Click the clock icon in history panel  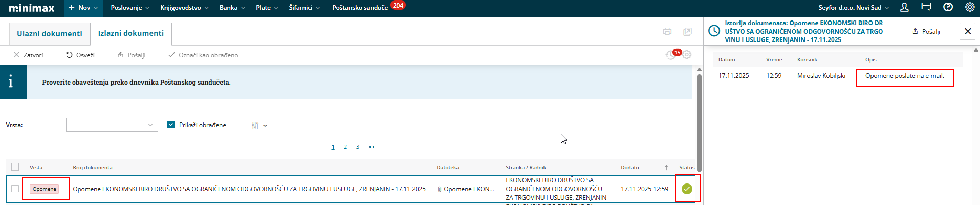tap(714, 31)
